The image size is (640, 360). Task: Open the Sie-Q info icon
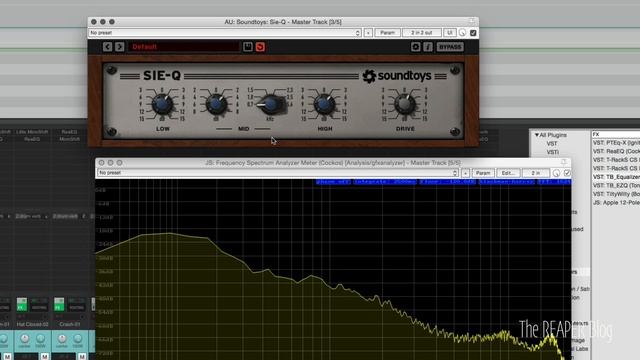coord(428,47)
